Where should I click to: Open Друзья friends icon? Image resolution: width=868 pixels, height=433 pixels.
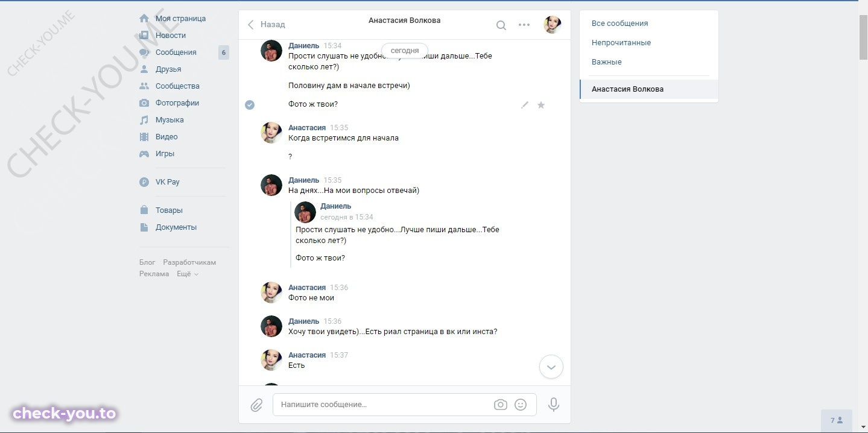click(x=144, y=69)
